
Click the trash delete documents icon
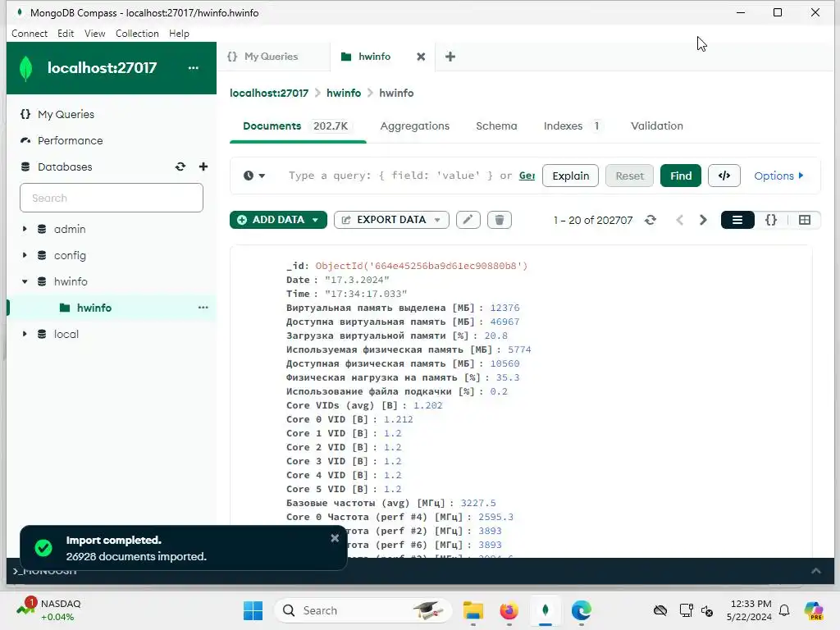[x=500, y=220]
